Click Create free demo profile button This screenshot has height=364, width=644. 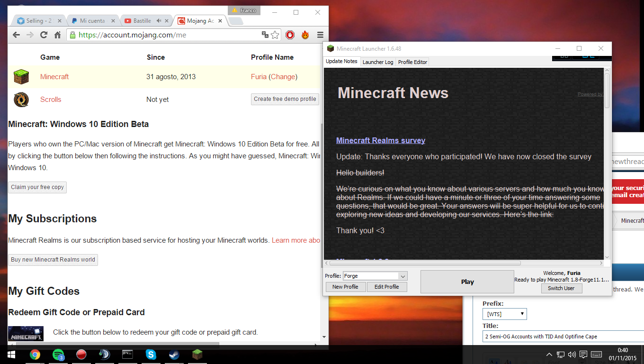[x=285, y=99]
